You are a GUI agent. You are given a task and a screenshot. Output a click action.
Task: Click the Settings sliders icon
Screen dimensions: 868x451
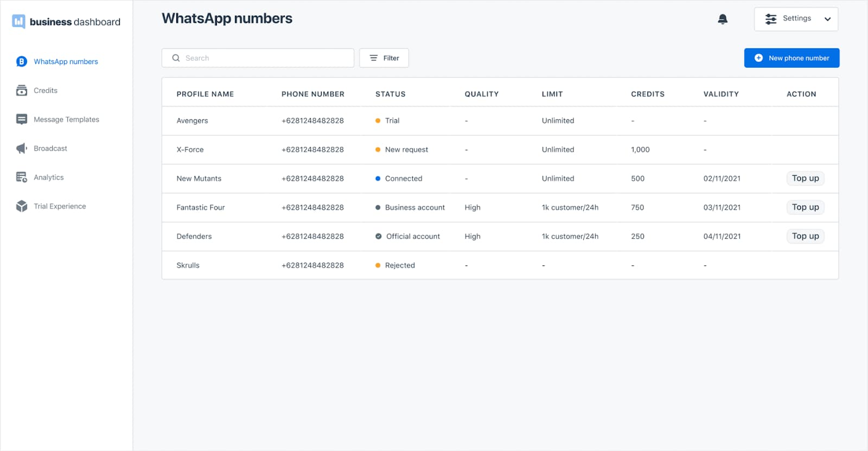pyautogui.click(x=771, y=19)
